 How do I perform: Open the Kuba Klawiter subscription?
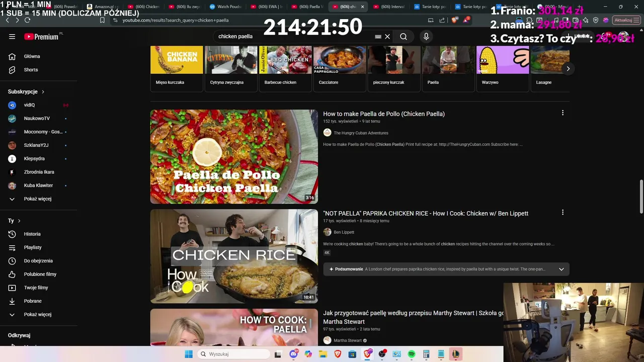click(39, 186)
